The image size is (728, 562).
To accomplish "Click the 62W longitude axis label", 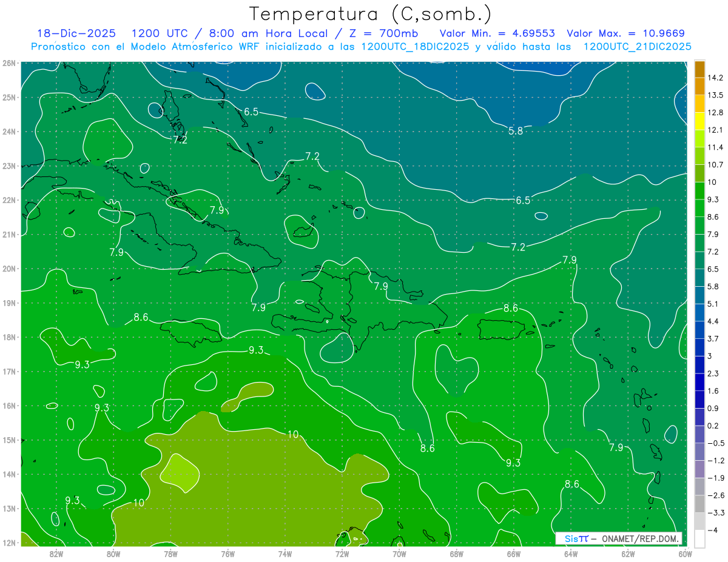I will pos(628,554).
